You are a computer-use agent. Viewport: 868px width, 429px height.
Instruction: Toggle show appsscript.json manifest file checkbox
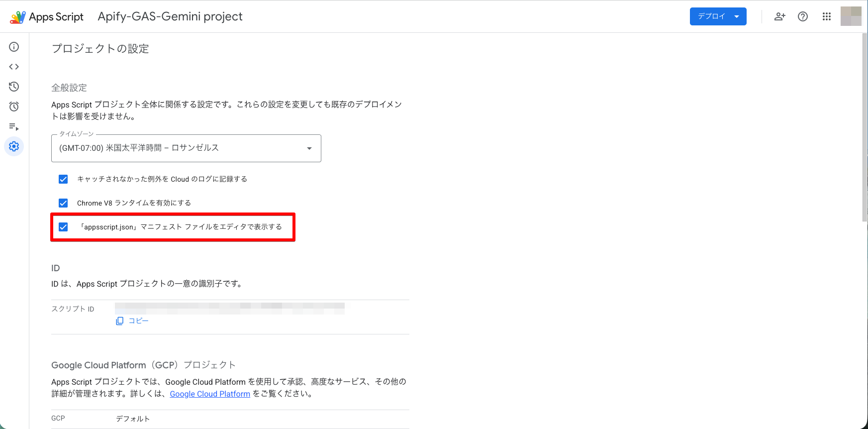pyautogui.click(x=63, y=227)
